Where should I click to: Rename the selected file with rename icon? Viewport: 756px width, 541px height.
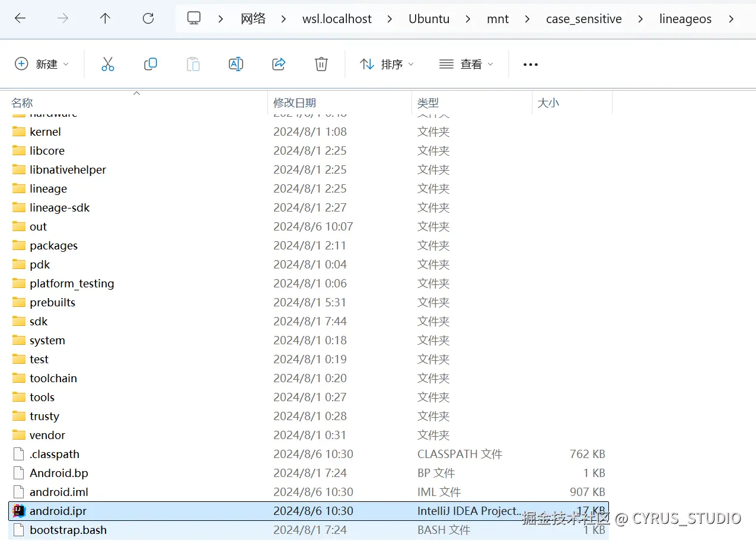point(235,63)
